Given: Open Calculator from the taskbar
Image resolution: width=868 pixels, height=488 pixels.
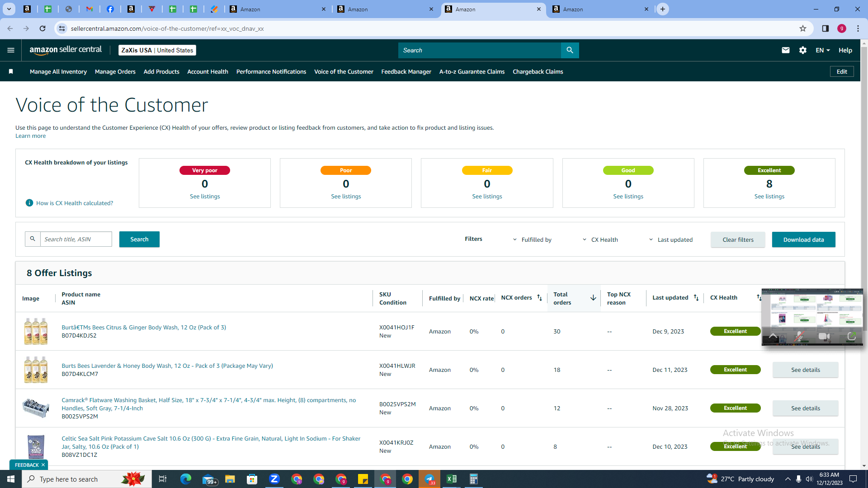Looking at the screenshot, I should [473, 479].
